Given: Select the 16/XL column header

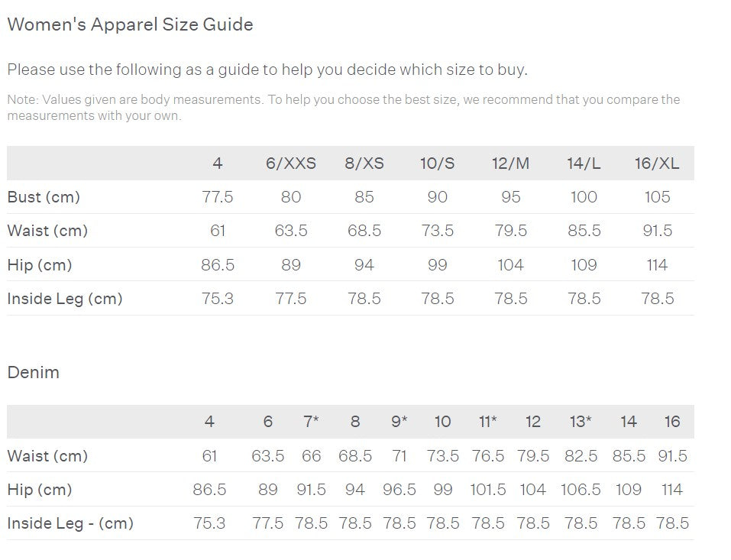Looking at the screenshot, I should (656, 163).
